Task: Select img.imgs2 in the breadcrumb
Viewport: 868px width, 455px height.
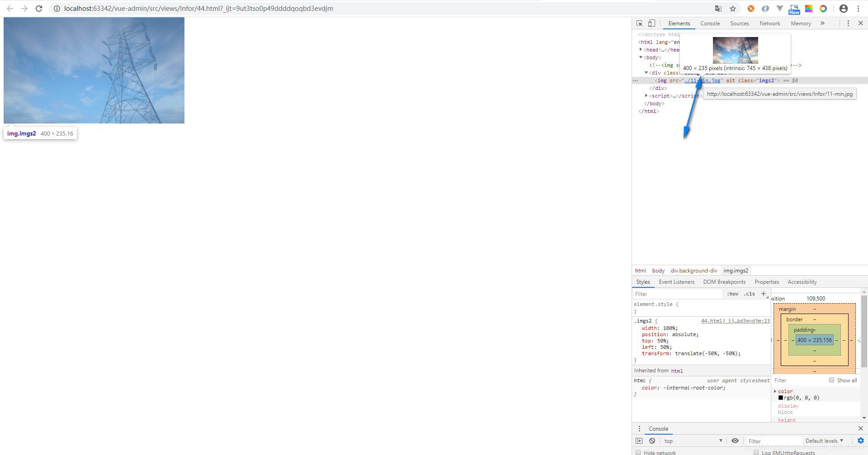Action: pos(736,271)
